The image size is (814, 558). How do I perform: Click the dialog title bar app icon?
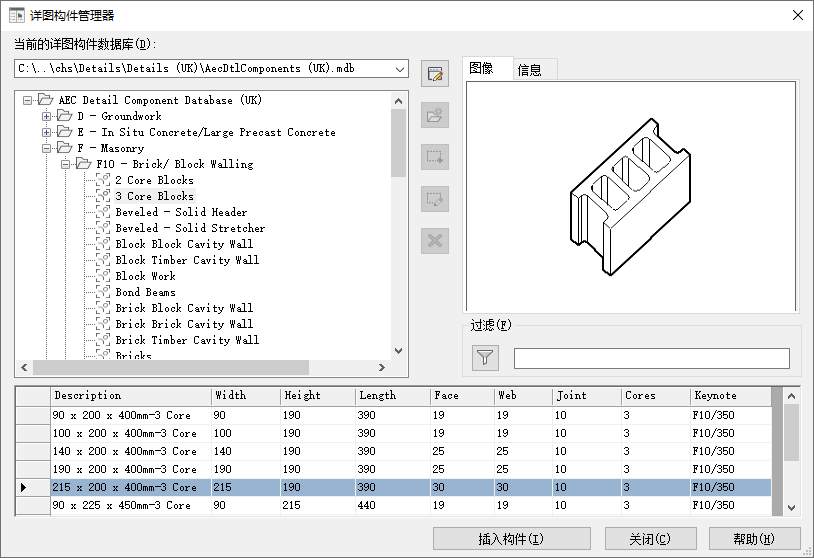click(x=17, y=16)
